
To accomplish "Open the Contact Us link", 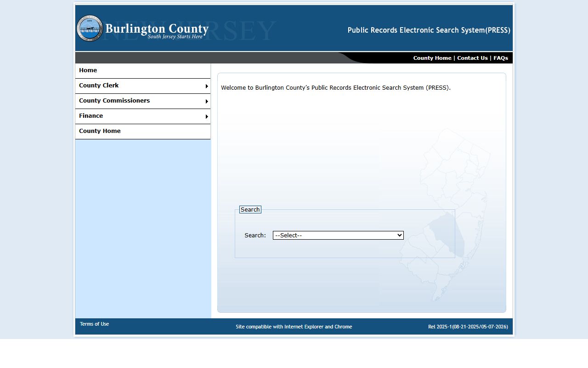I will [472, 58].
